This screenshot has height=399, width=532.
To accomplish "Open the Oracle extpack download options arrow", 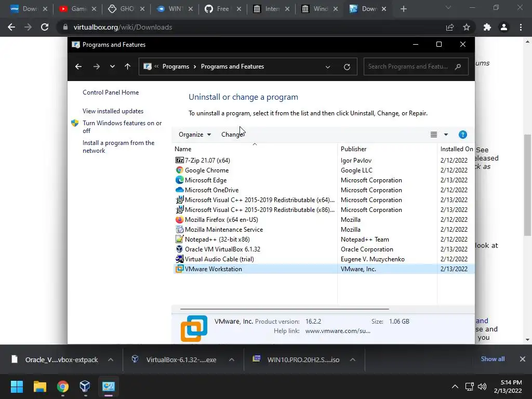I will 111,360.
